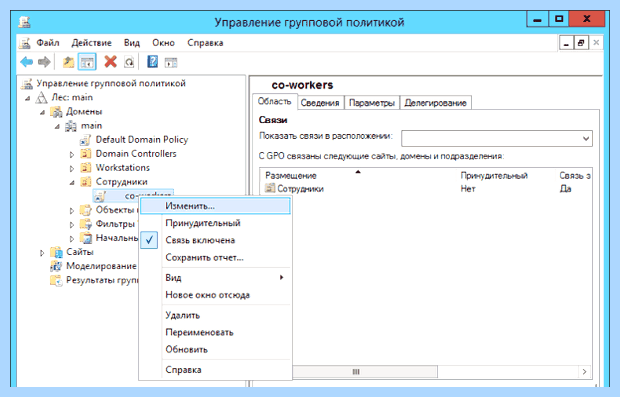Toggle the Show/Hide console tree icon
The height and width of the screenshot is (397, 620).
pyautogui.click(x=87, y=62)
